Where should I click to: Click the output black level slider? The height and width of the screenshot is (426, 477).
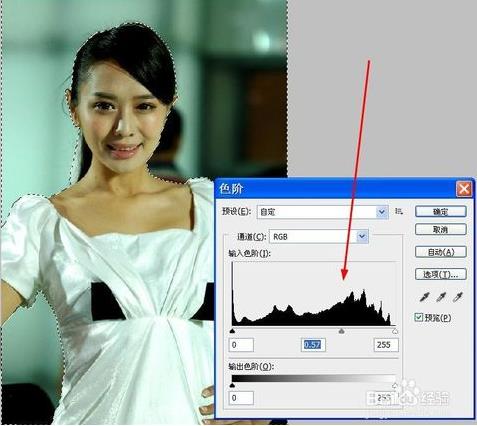click(232, 385)
